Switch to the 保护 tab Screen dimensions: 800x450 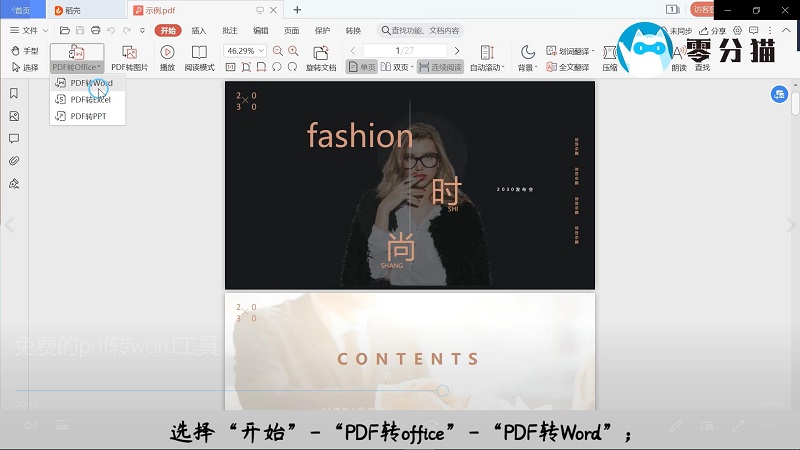click(322, 31)
